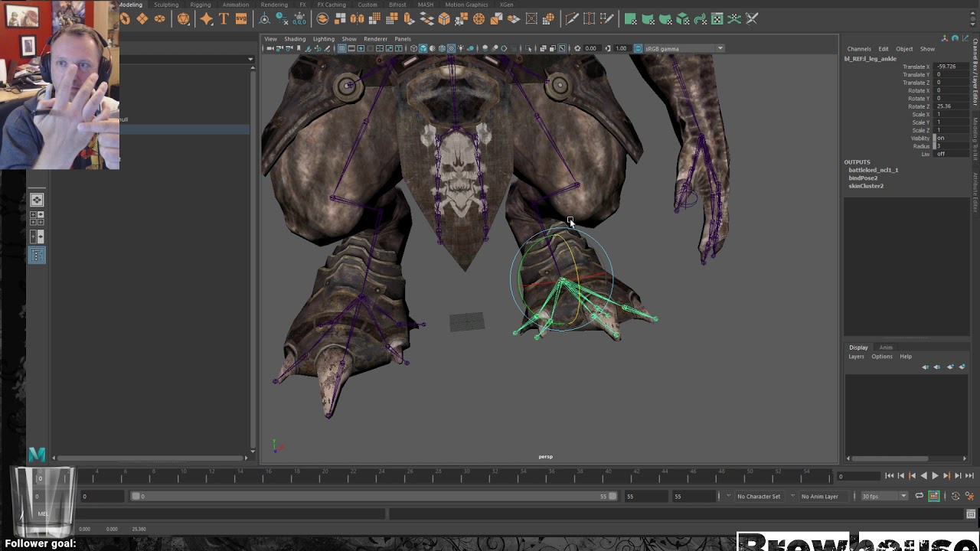Switch to the Animation shelf tab

pos(236,5)
